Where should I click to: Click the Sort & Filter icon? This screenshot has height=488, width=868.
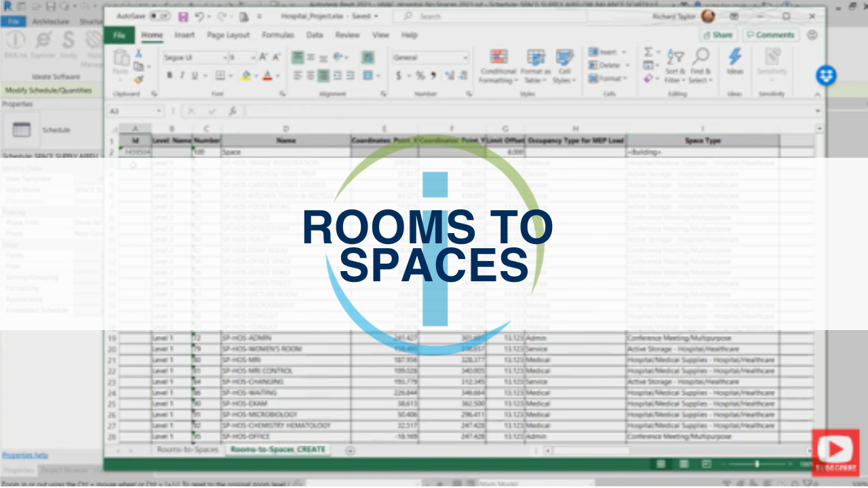point(675,57)
